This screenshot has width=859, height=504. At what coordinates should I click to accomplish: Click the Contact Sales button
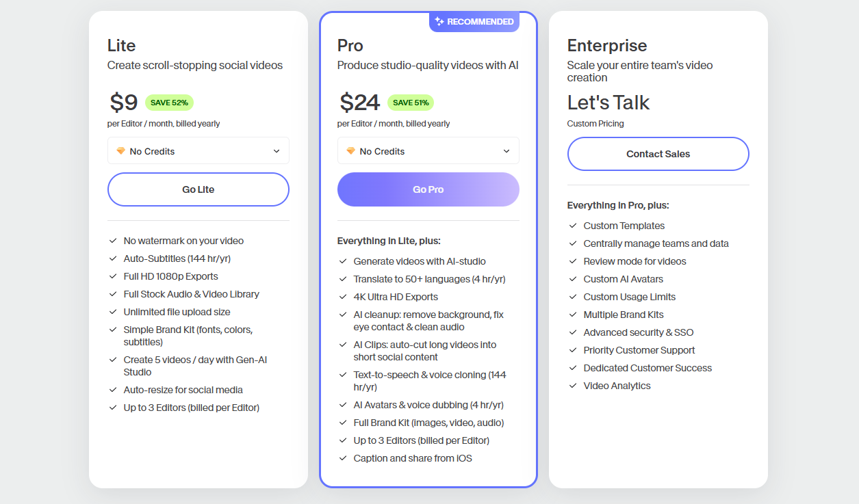[658, 154]
